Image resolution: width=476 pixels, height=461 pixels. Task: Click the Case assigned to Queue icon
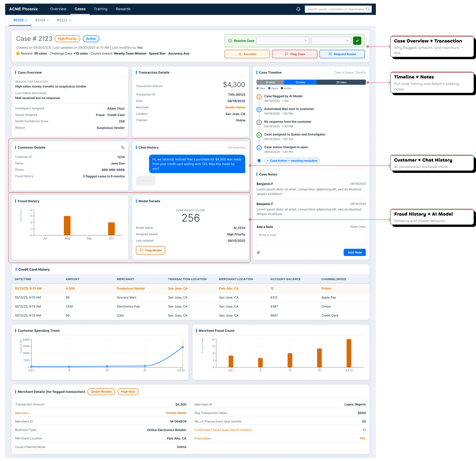pyautogui.click(x=259, y=135)
